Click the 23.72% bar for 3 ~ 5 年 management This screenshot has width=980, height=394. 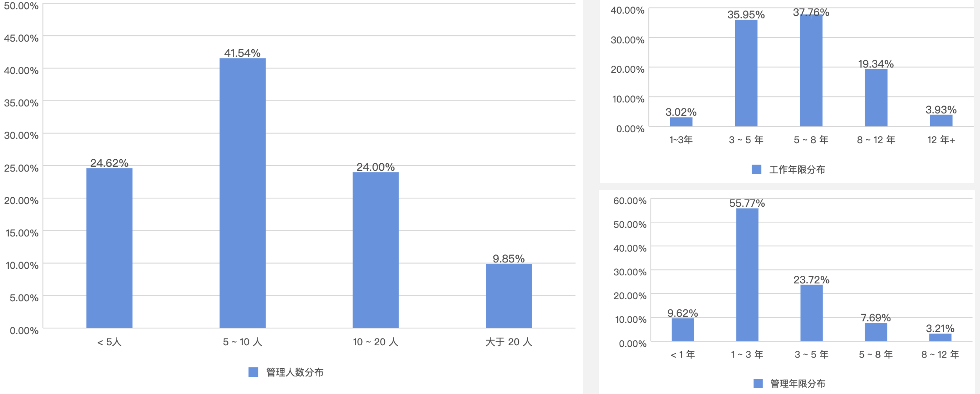pos(812,313)
